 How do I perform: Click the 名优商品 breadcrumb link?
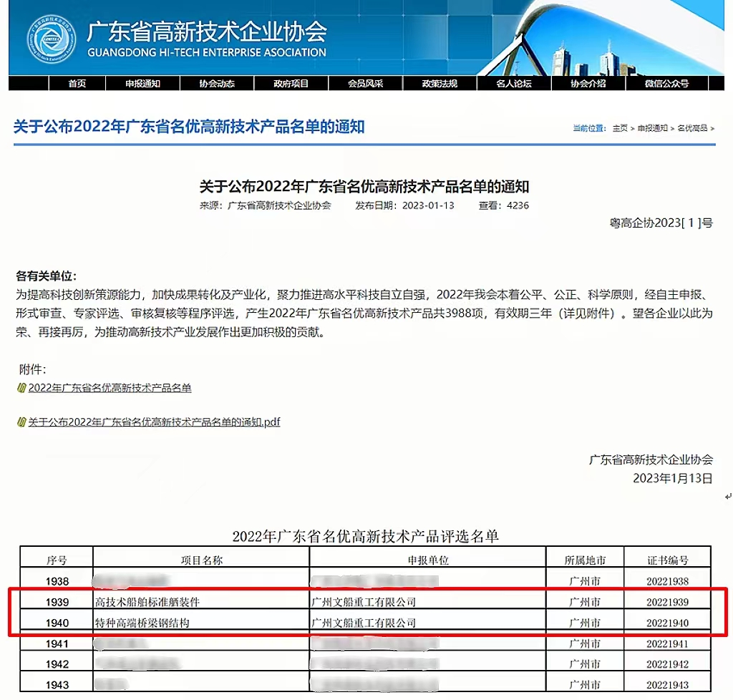691,128
